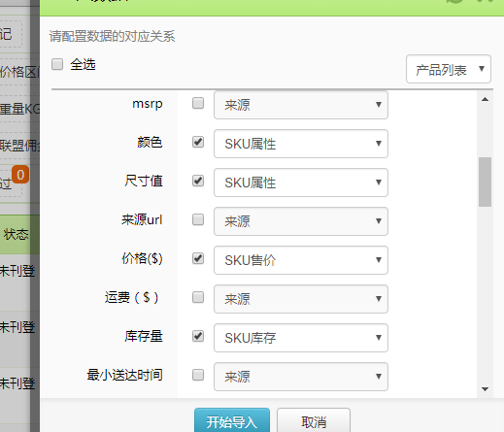The height and width of the screenshot is (432, 504).
Task: Expand the 来源url mapping dropdown
Action: 301,221
